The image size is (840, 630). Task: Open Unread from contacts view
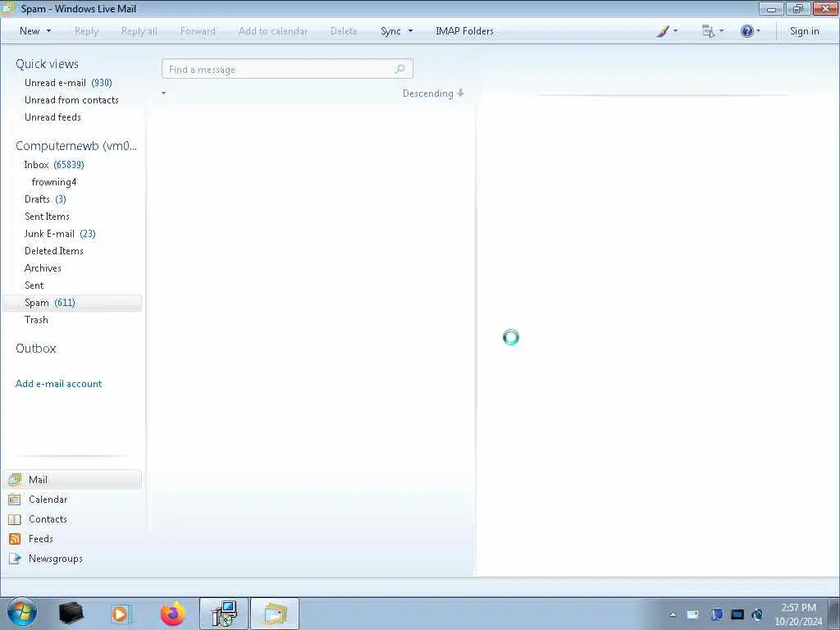[x=71, y=99]
